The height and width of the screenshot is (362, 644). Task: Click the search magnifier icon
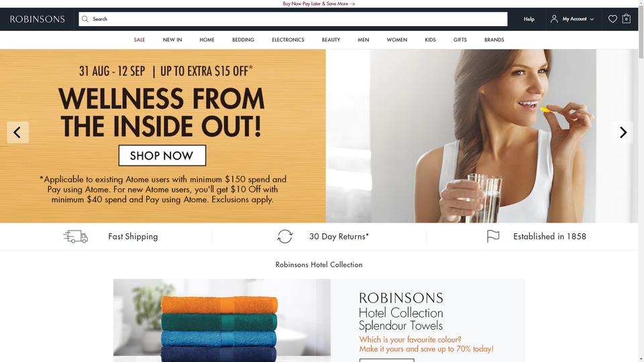point(85,19)
